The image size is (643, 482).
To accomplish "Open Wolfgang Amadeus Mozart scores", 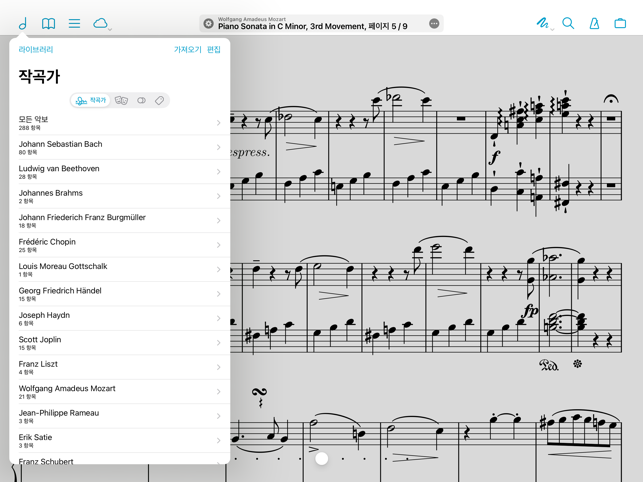I will click(x=119, y=391).
